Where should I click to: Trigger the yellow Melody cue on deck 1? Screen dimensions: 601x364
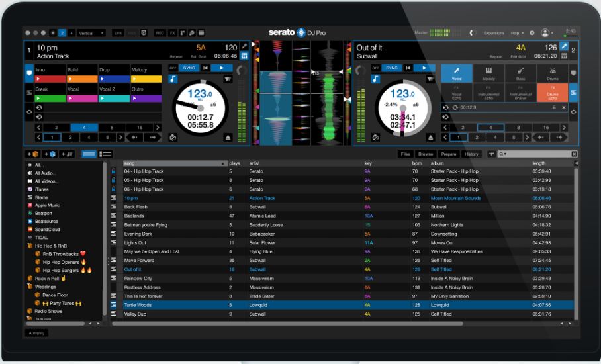pyautogui.click(x=146, y=79)
